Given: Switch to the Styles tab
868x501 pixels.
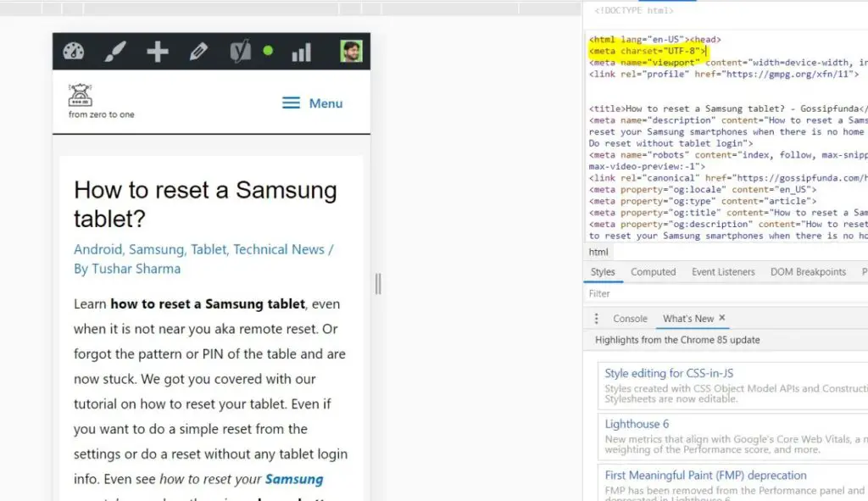Looking at the screenshot, I should 603,272.
